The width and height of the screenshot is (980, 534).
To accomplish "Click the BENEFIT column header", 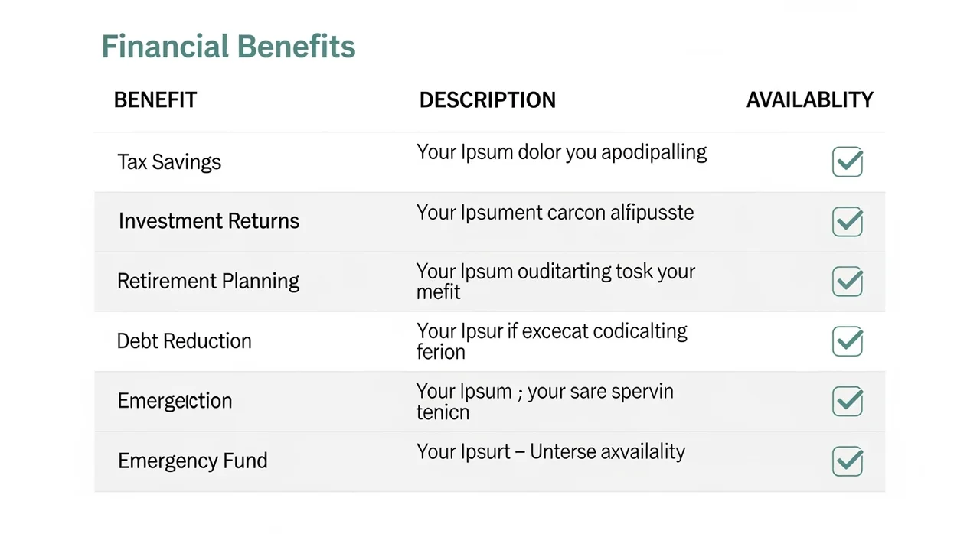I will pos(155,100).
